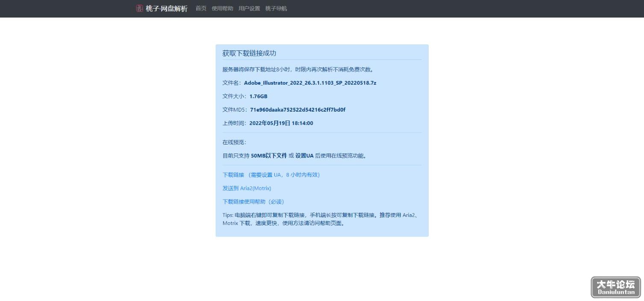Visit the 桃子导航 nav link
This screenshot has width=644, height=301.
pos(276,9)
